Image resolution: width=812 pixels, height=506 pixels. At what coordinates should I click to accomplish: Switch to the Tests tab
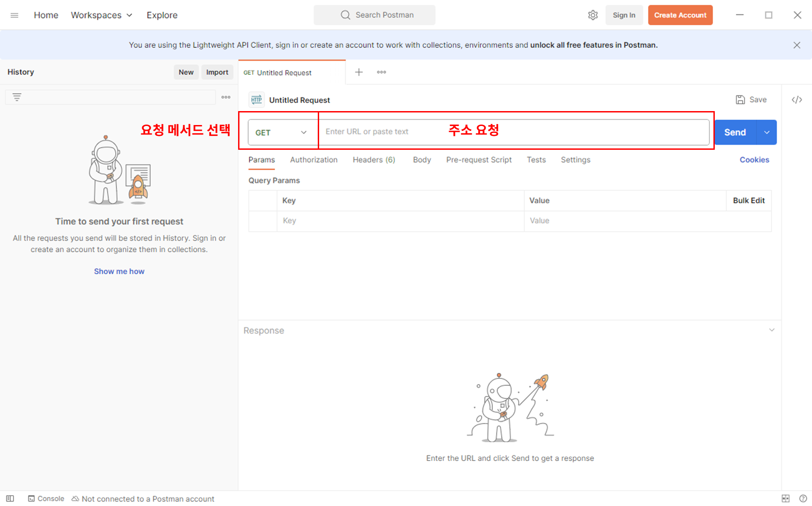coord(536,160)
